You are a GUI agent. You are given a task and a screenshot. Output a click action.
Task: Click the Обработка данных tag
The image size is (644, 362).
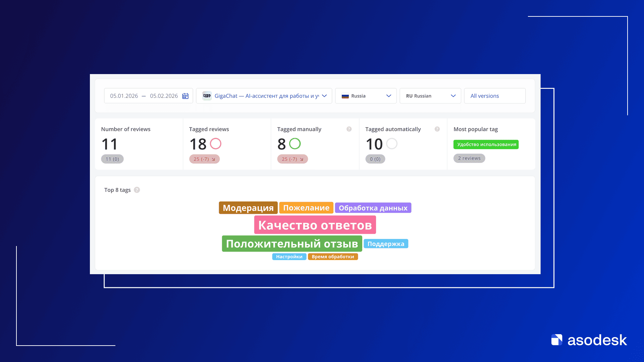pos(373,208)
